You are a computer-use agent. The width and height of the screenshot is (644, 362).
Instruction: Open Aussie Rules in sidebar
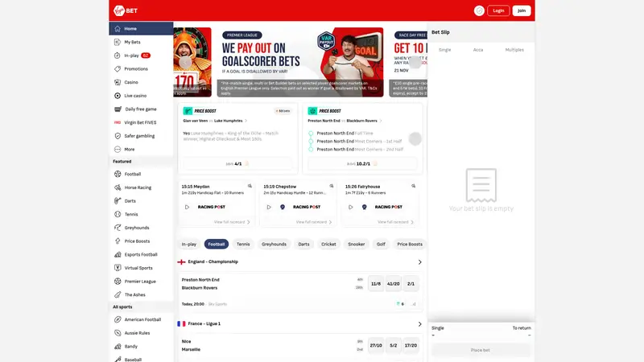click(x=141, y=333)
